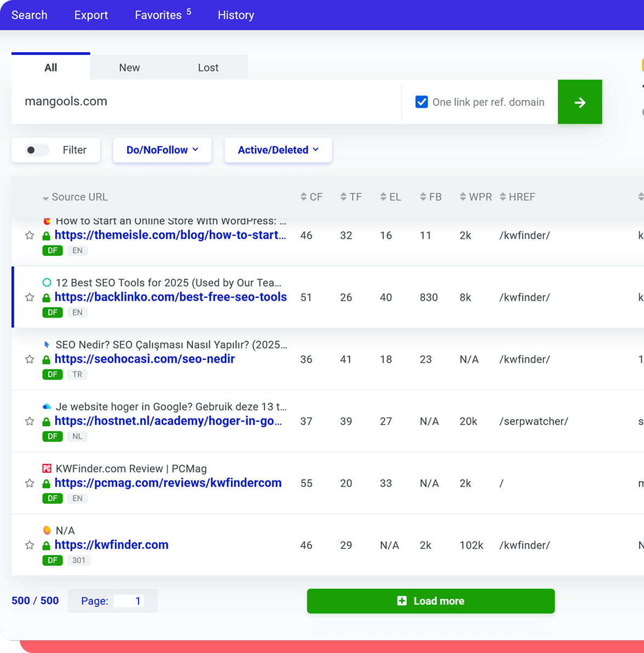Screen dimensions: 644x653
Task: Click the themeisle.com row favicon
Action: (x=47, y=221)
